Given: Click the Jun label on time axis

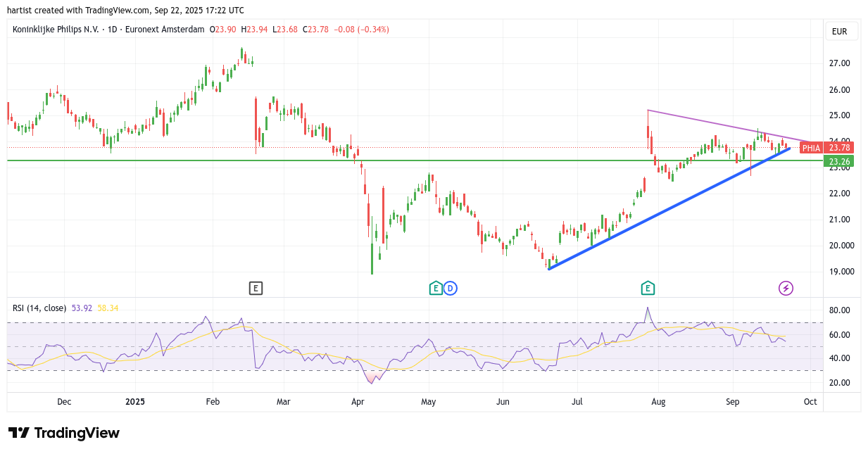Looking at the screenshot, I should coord(503,402).
